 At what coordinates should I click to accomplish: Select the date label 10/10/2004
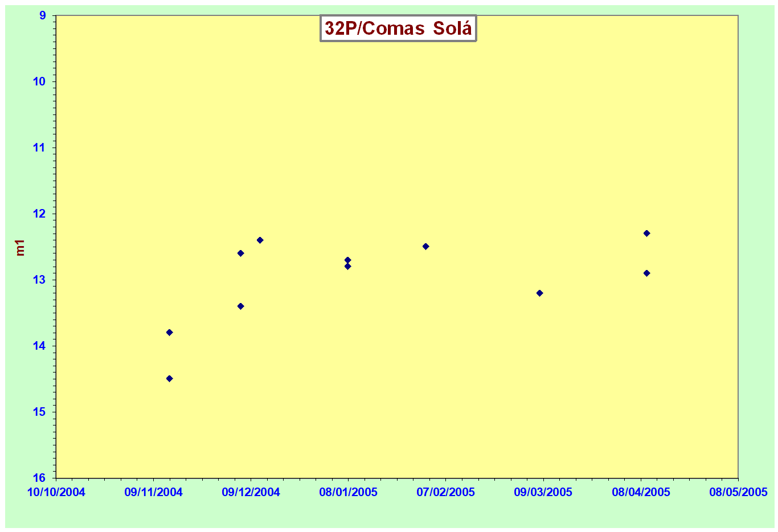point(56,492)
